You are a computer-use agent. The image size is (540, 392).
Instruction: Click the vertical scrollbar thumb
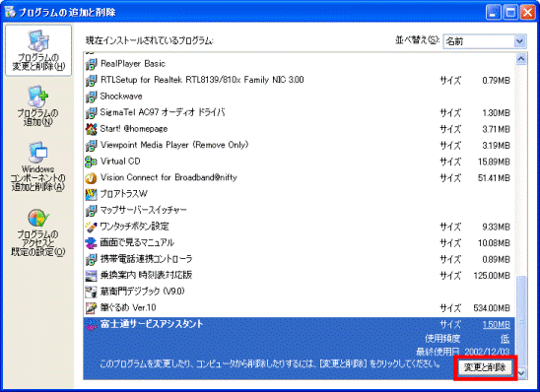pos(521,321)
